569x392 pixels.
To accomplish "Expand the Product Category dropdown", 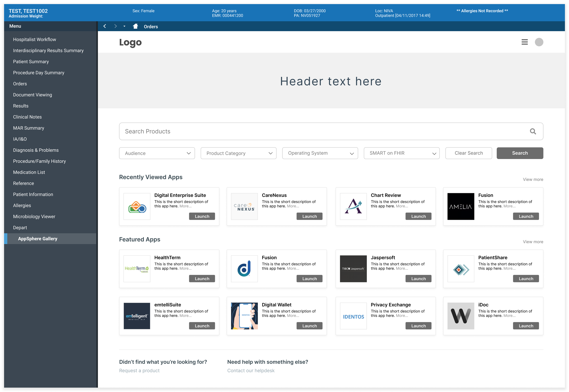I will point(238,153).
